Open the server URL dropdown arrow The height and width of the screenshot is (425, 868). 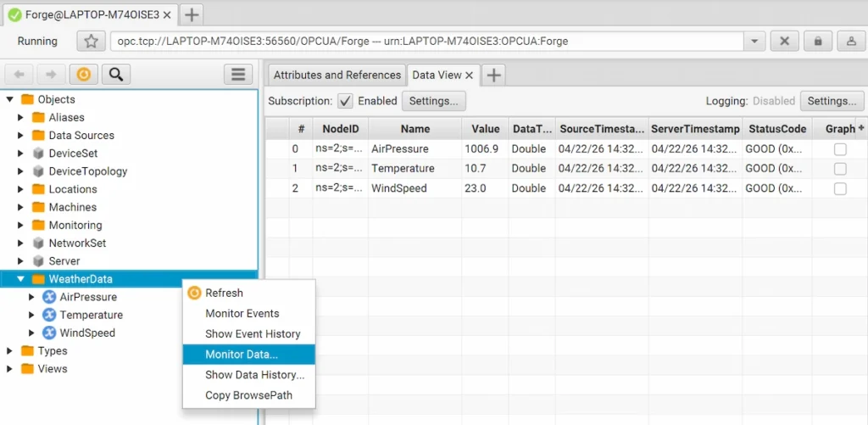pos(754,42)
